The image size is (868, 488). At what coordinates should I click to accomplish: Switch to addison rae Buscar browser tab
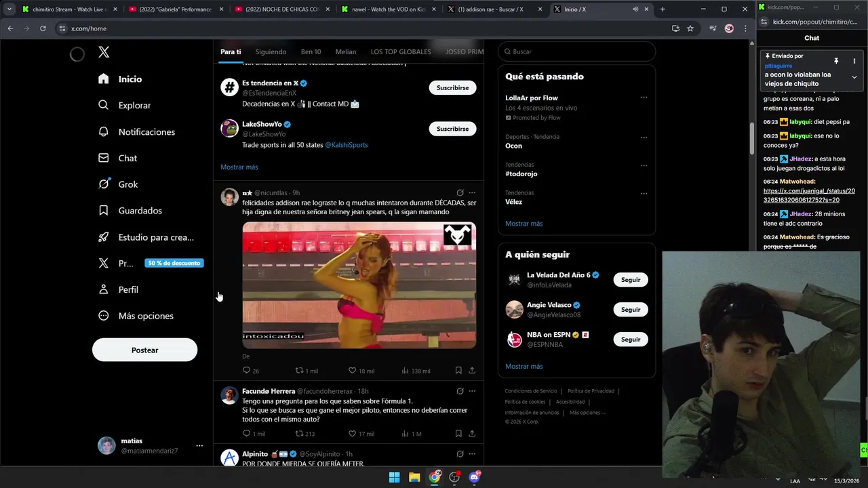click(x=495, y=9)
